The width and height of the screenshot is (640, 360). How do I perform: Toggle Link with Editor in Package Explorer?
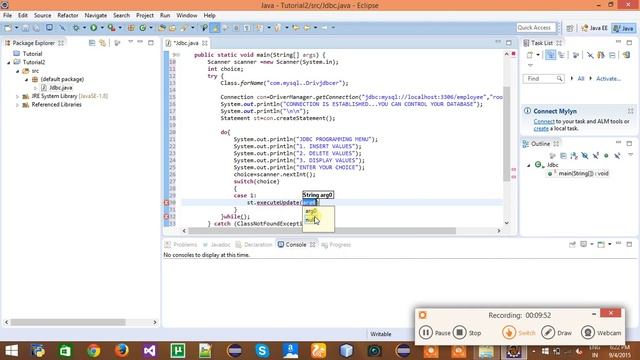[x=102, y=43]
